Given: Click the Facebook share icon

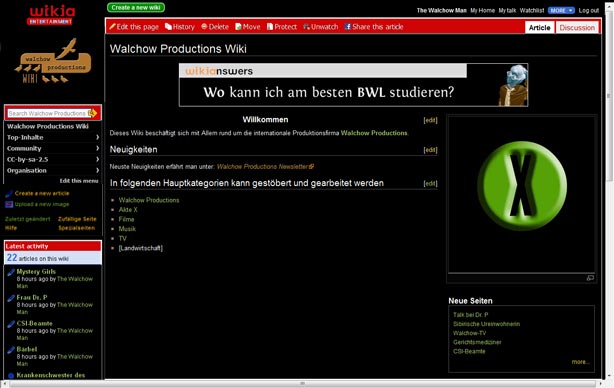Looking at the screenshot, I should 347,27.
